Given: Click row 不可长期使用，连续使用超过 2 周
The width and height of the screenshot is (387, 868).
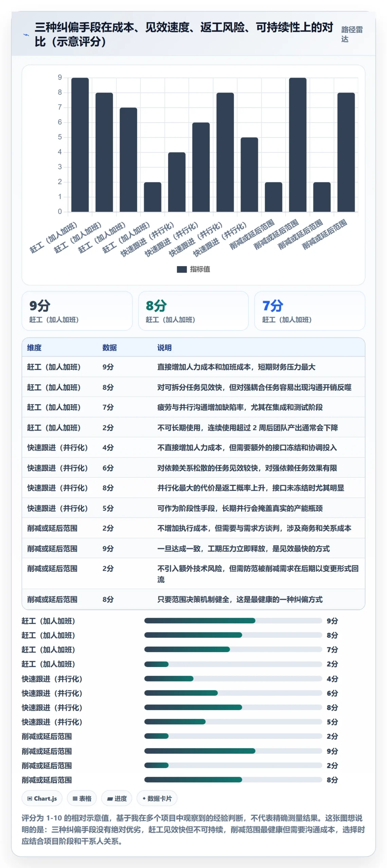Looking at the screenshot, I should (193, 428).
